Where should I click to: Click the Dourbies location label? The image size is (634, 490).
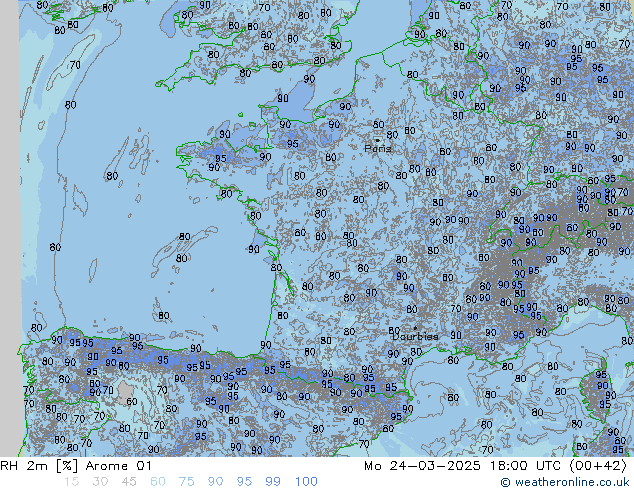(x=415, y=336)
